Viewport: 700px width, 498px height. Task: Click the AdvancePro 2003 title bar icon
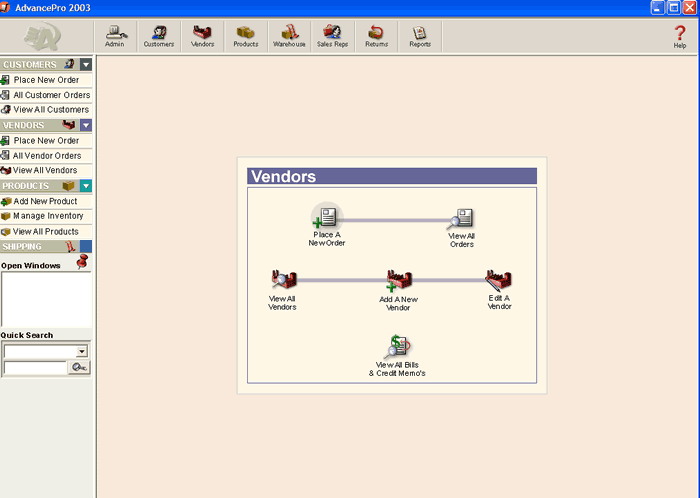(5, 8)
